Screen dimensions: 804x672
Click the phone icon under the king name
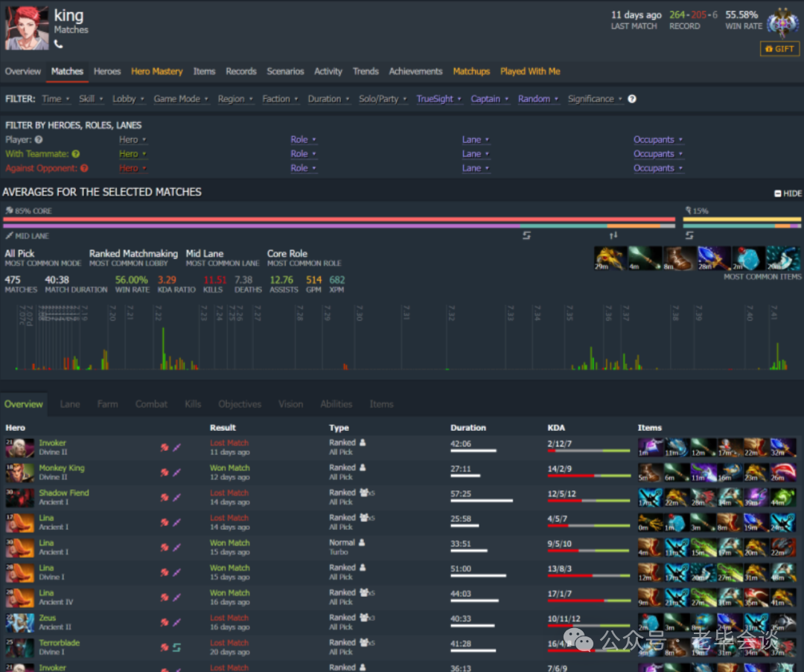click(59, 45)
